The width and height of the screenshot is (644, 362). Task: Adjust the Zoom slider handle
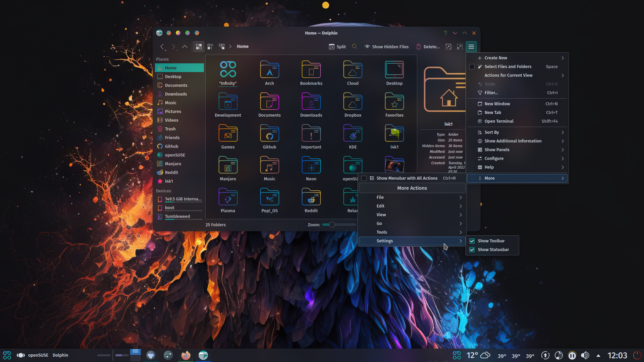point(332,225)
